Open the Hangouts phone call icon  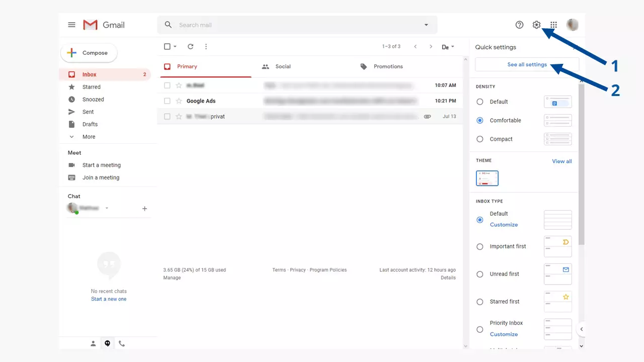coord(122,344)
